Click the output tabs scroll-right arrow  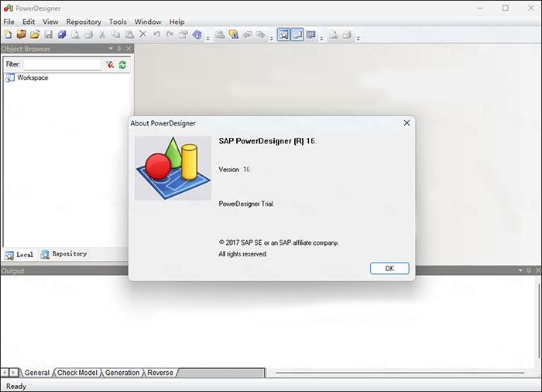[13, 373]
